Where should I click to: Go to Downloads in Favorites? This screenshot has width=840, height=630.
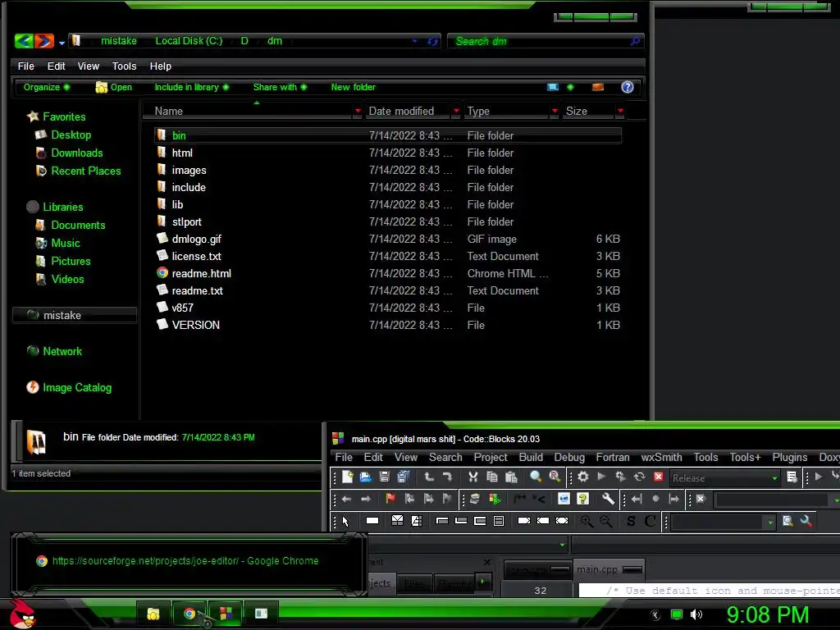[x=76, y=153]
